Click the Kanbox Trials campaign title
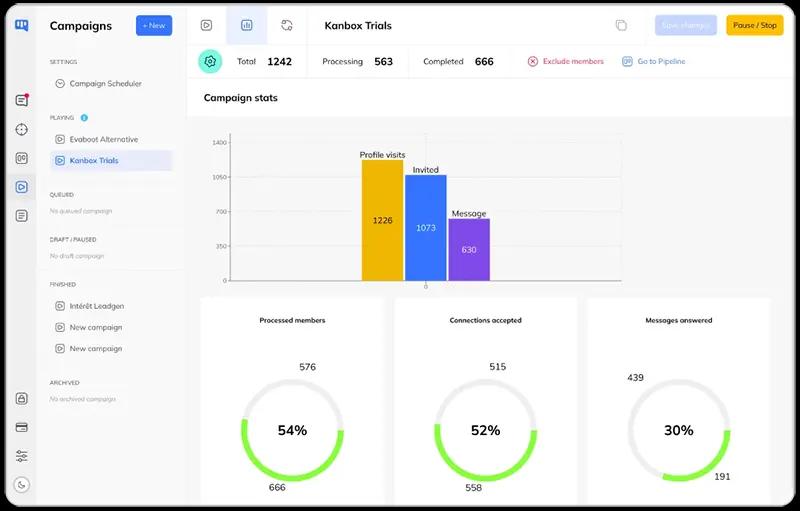Viewport: 800px width, 511px height. pyautogui.click(x=358, y=25)
